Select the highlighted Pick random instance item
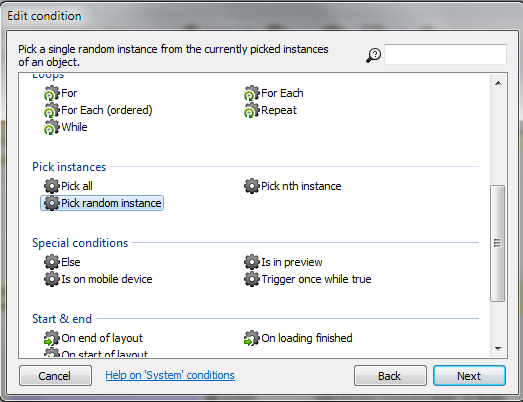523x402 pixels. tap(102, 203)
